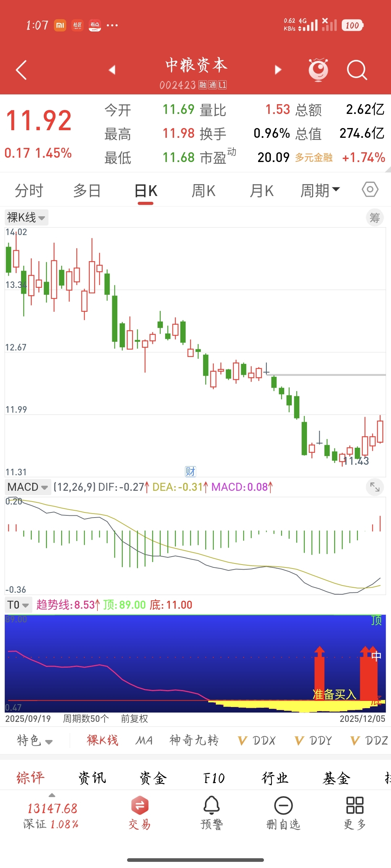391x868 pixels.
Task: Expand the index bar arrow above 13147.68
Action: pyautogui.click(x=52, y=795)
